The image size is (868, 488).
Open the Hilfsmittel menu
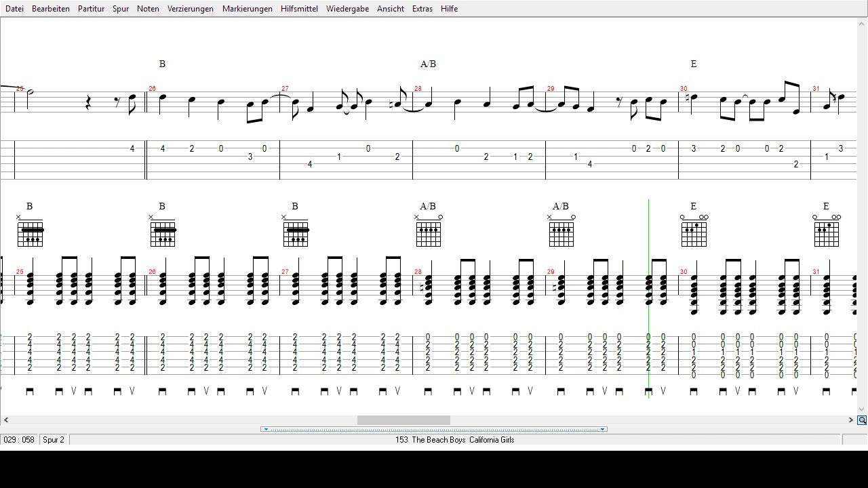[x=299, y=9]
